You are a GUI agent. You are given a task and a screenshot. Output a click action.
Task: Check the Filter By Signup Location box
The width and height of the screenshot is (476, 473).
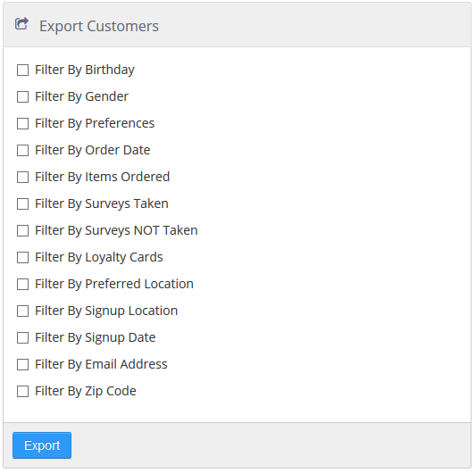22,311
